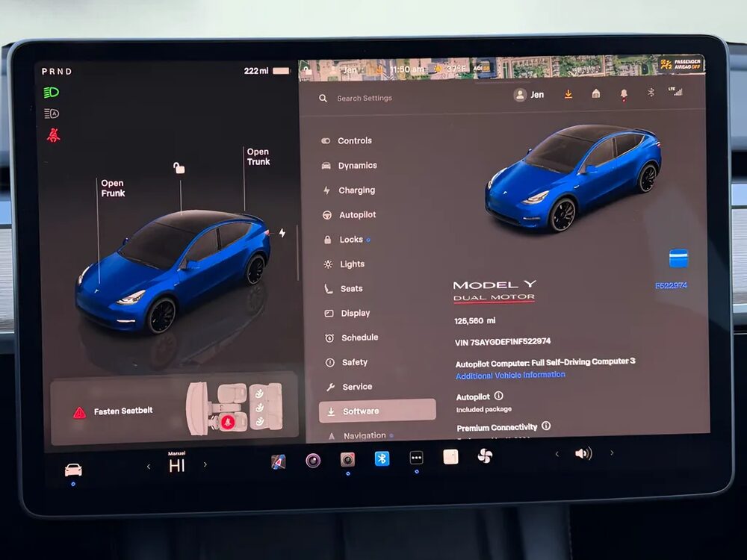Image resolution: width=747 pixels, height=560 pixels.
Task: Tap the orange software download icon
Action: pyautogui.click(x=568, y=94)
